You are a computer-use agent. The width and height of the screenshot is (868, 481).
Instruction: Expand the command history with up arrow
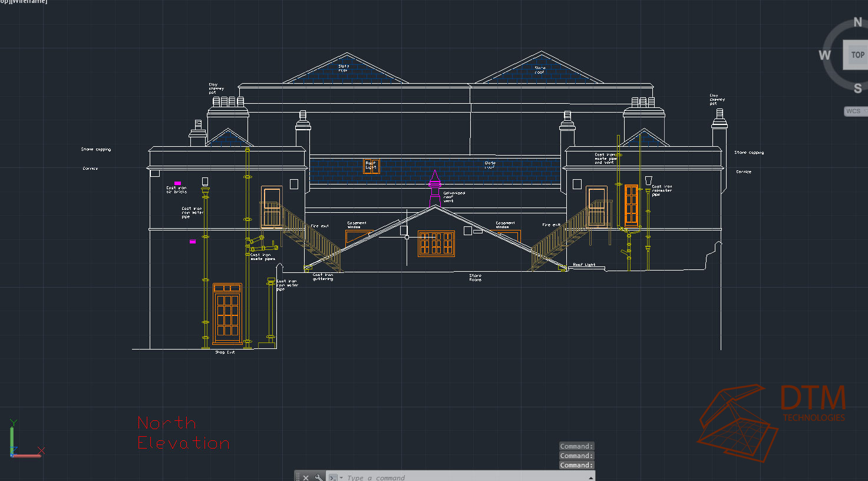pos(590,477)
